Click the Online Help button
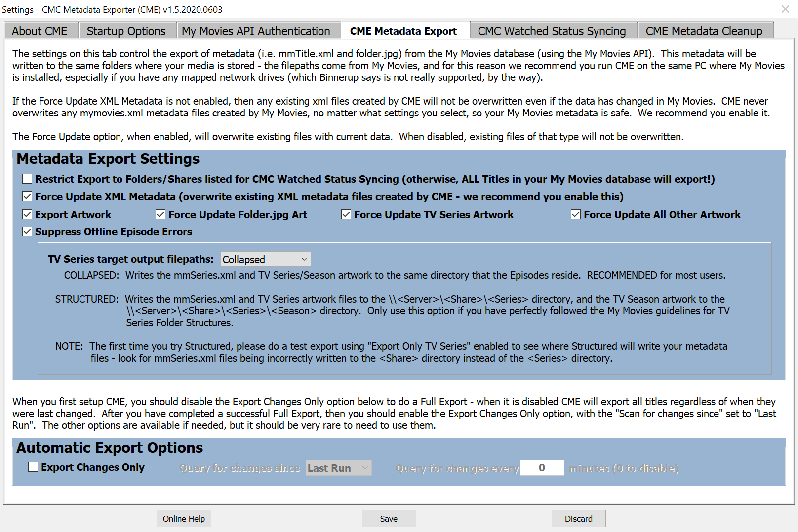The width and height of the screenshot is (798, 532). (x=184, y=519)
